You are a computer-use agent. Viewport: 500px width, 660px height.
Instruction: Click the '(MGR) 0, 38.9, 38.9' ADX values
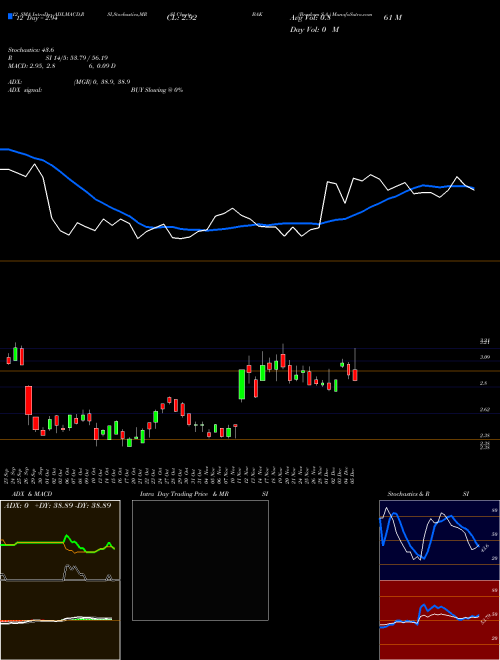point(102,82)
